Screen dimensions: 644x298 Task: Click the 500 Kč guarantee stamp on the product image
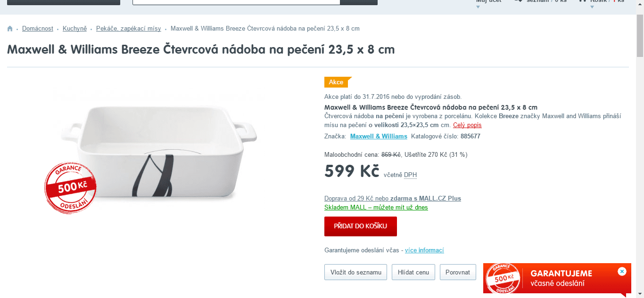point(71,188)
